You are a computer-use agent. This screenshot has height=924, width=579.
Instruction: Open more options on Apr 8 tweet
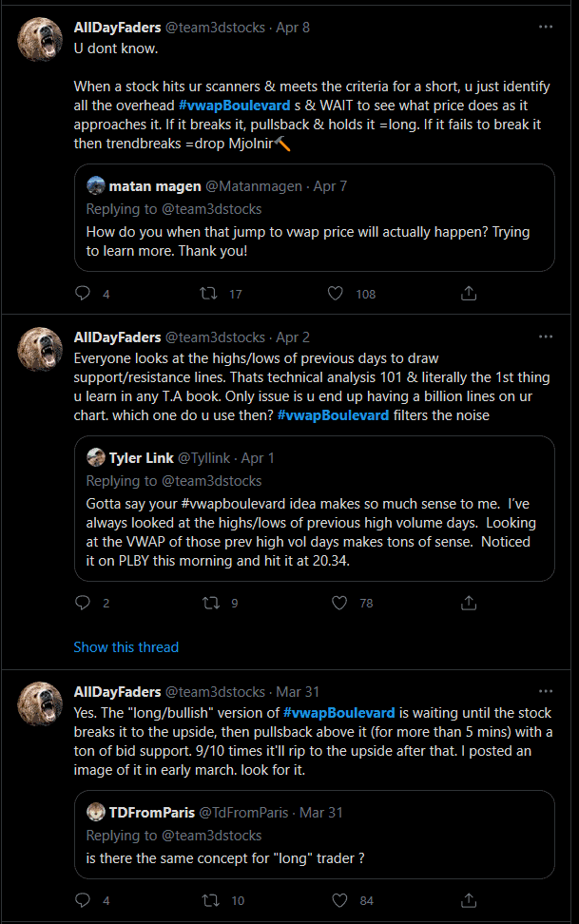click(546, 27)
